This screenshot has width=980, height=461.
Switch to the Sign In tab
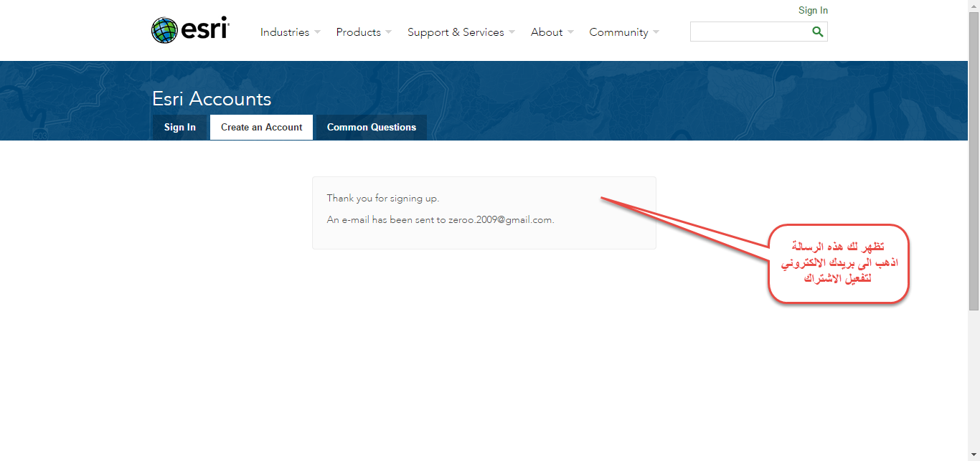point(180,127)
